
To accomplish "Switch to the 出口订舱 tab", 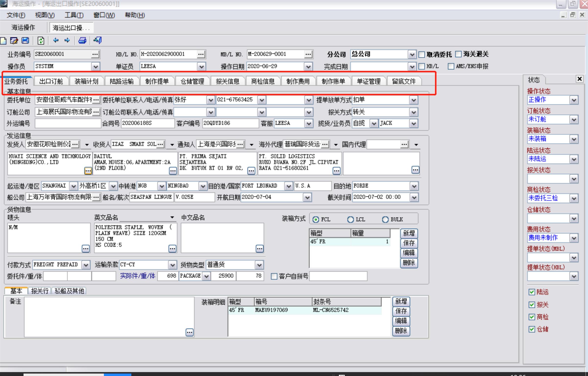I will pyautogui.click(x=51, y=81).
